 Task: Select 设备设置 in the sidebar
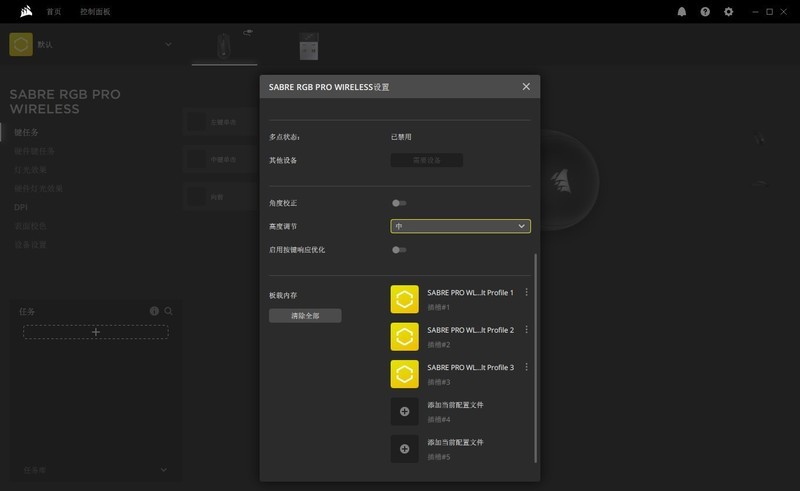click(31, 245)
